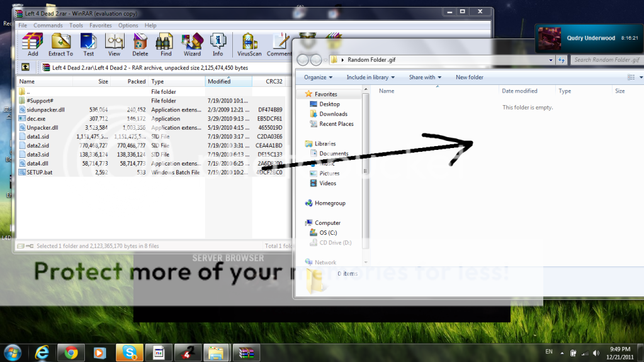644x362 pixels.
Task: Select Downloads under Favorites
Action: click(333, 114)
